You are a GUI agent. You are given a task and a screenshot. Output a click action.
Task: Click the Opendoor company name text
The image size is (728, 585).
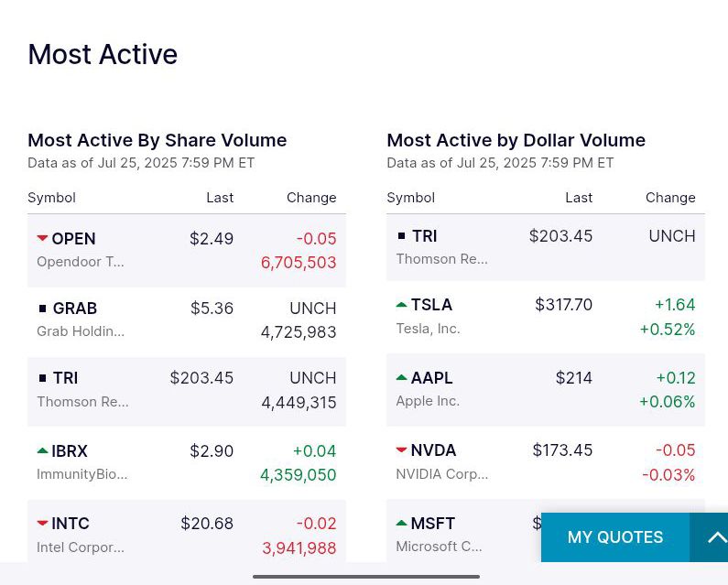tap(80, 262)
